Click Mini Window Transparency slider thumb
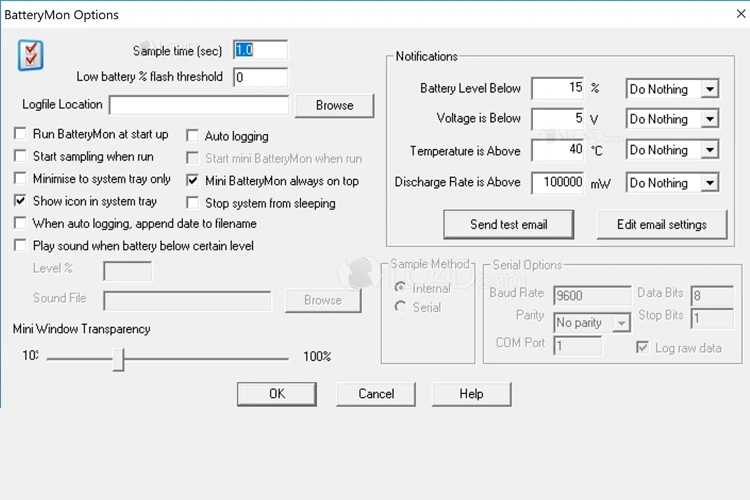Viewport: 750px width, 500px height. tap(118, 359)
